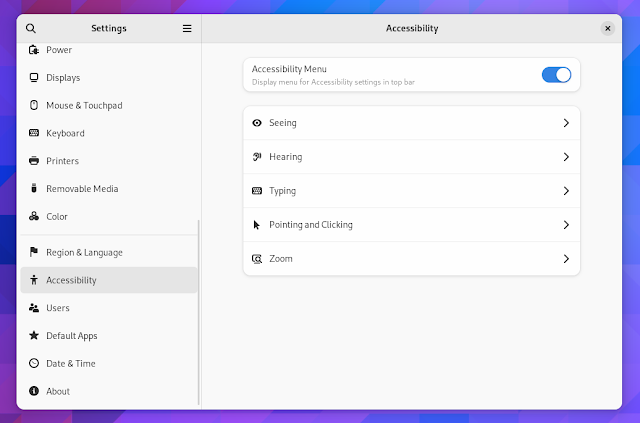Image resolution: width=640 pixels, height=423 pixels.
Task: Click the Pointing and Clicking label text
Action: [311, 225]
